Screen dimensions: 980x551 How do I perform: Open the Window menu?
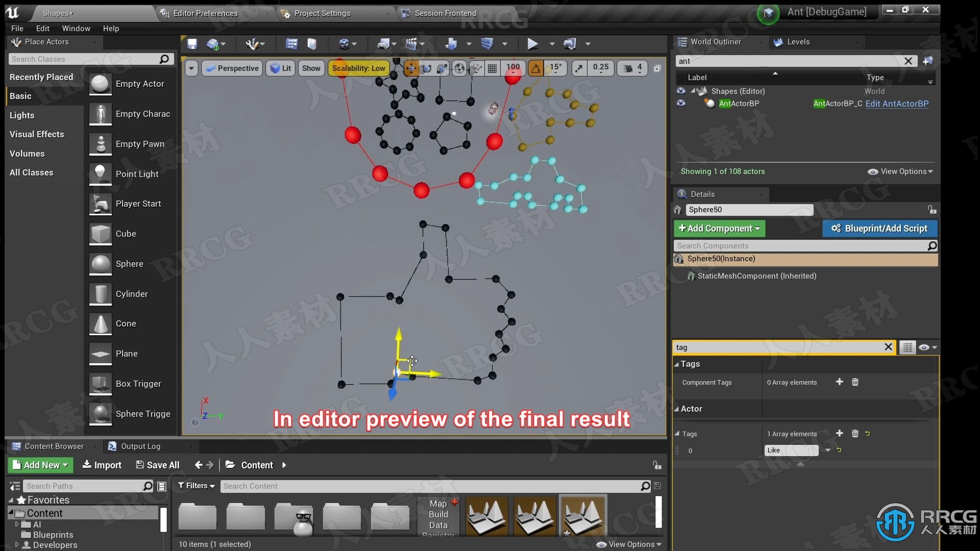[x=76, y=29]
